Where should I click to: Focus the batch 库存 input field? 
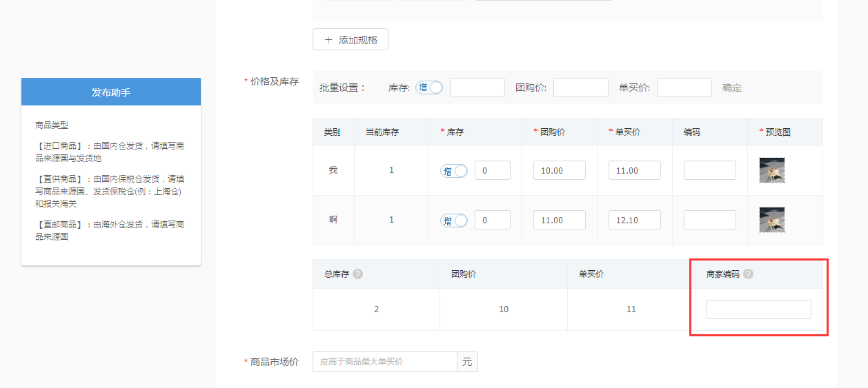(x=477, y=88)
